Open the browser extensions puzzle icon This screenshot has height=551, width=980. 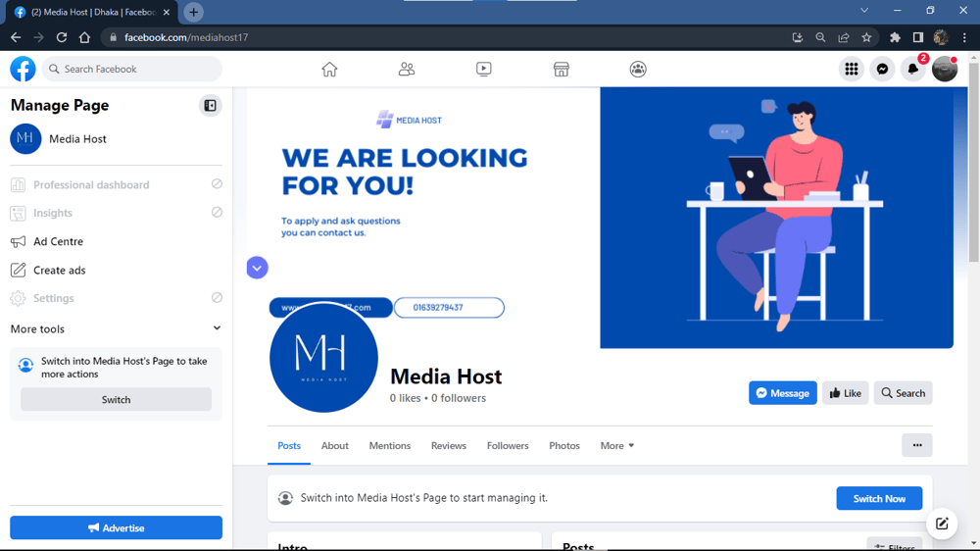pos(895,37)
